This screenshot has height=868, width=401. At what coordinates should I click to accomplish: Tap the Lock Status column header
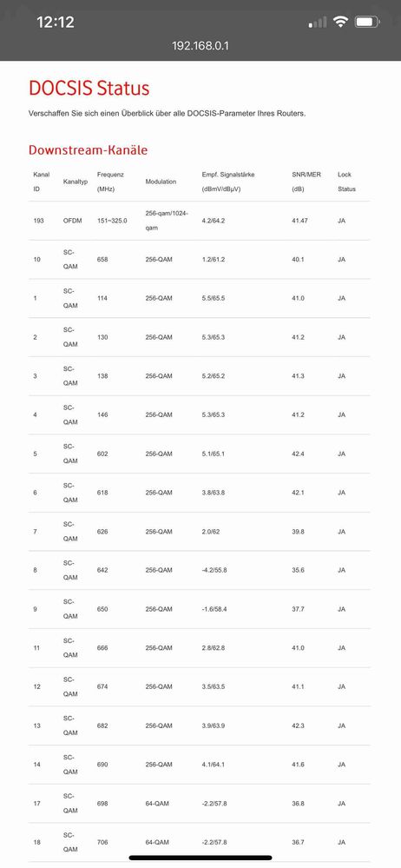click(x=347, y=182)
